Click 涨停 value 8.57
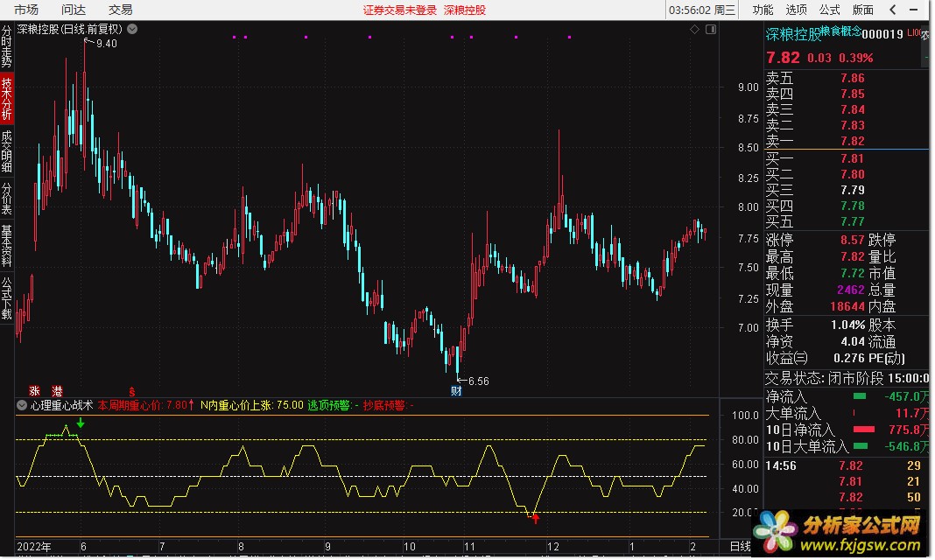 click(x=852, y=240)
